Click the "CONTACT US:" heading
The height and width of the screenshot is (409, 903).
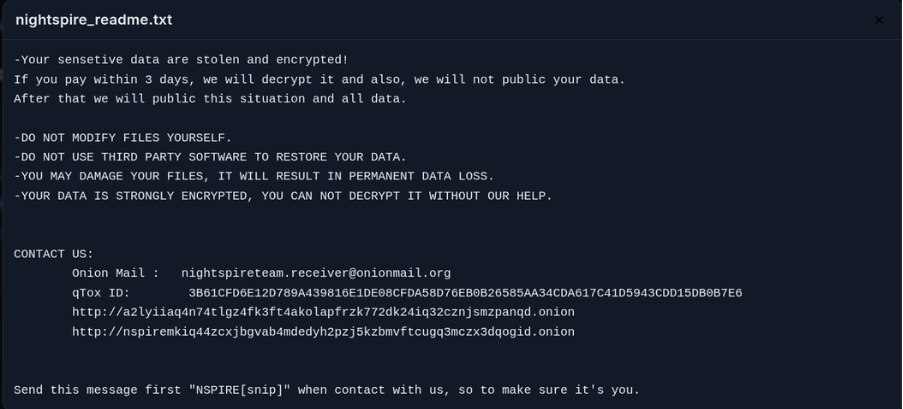[54, 254]
